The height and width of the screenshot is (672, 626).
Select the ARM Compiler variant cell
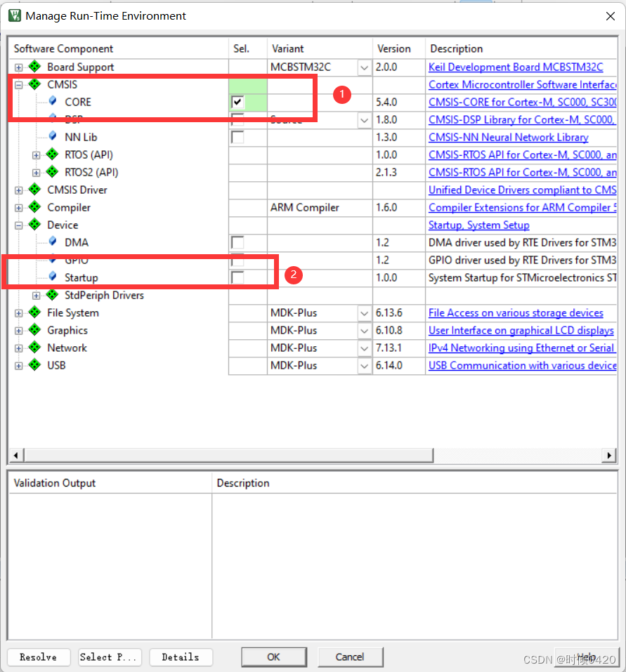pyautogui.click(x=320, y=207)
